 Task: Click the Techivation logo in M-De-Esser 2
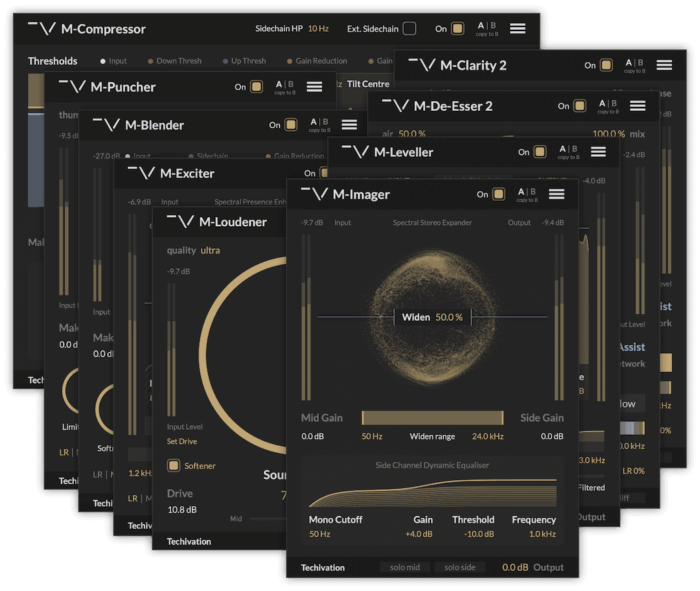point(395,106)
